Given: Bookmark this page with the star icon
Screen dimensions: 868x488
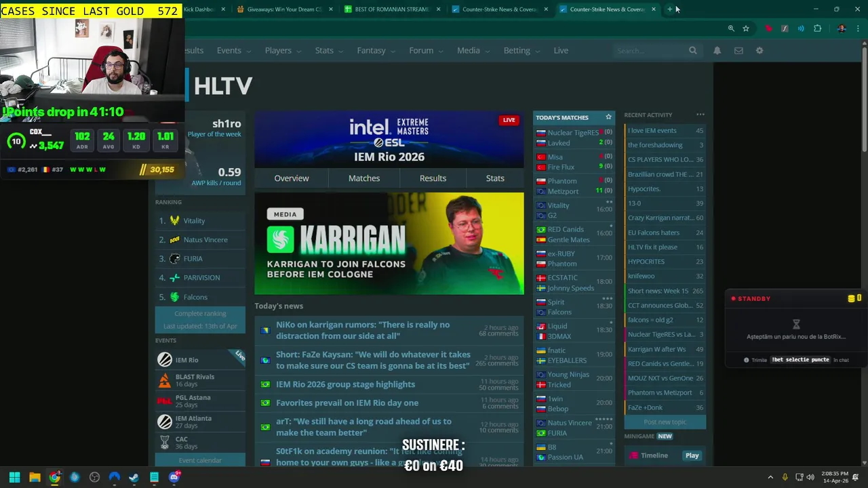Looking at the screenshot, I should pyautogui.click(x=746, y=28).
